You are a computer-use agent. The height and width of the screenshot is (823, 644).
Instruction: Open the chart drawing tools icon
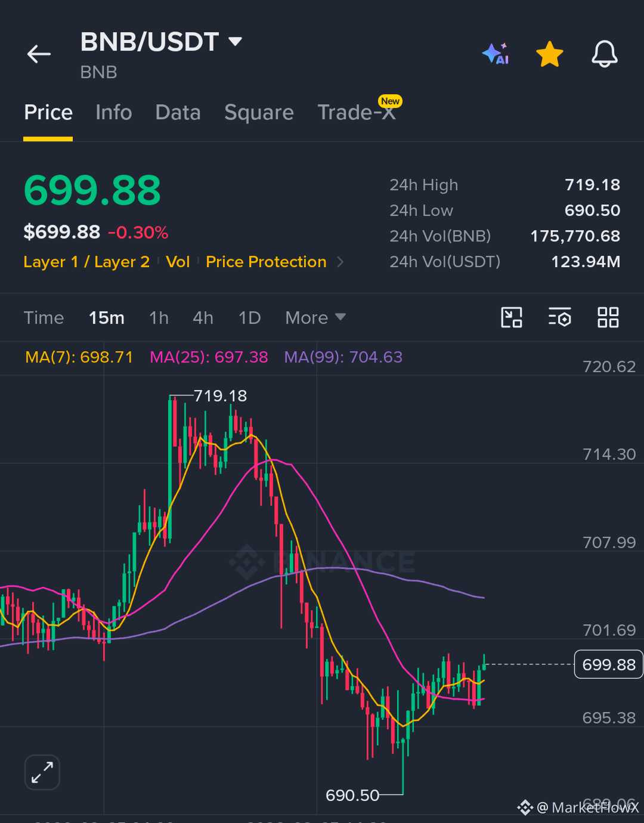click(512, 317)
